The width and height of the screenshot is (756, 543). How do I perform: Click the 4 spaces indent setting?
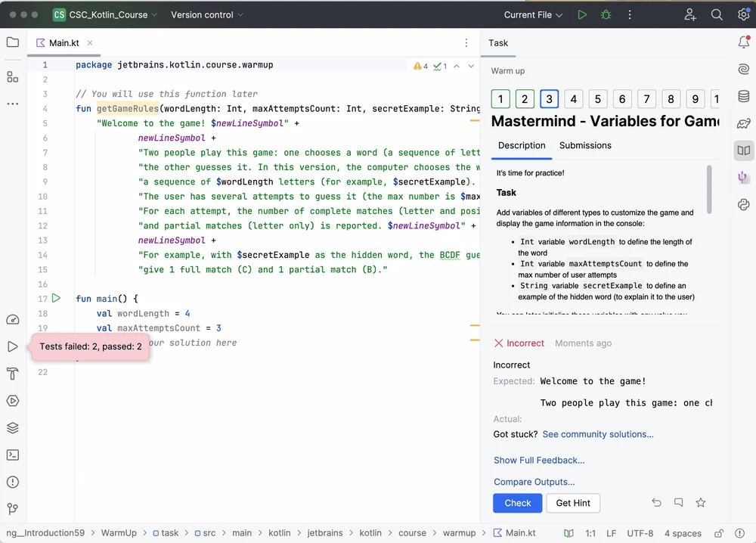(x=683, y=533)
